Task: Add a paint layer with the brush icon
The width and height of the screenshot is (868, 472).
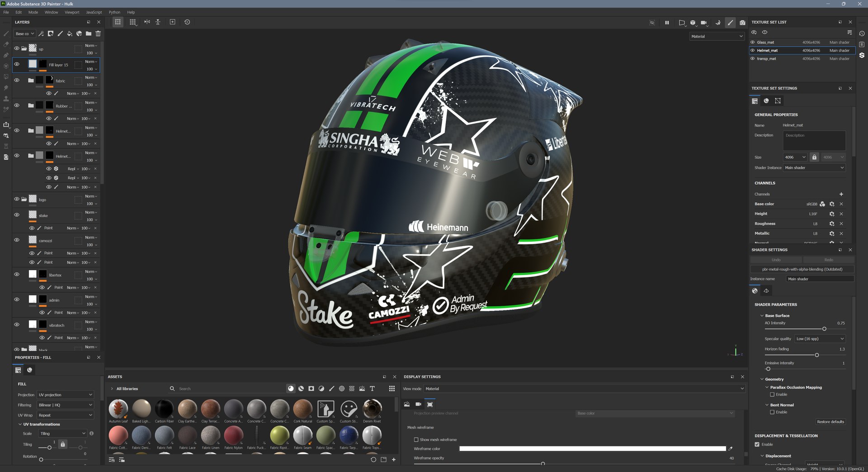Action: (x=60, y=33)
